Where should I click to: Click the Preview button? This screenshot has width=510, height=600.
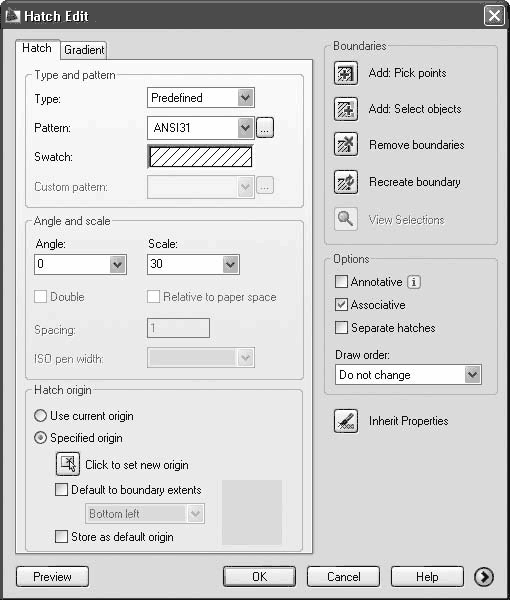click(x=52, y=577)
